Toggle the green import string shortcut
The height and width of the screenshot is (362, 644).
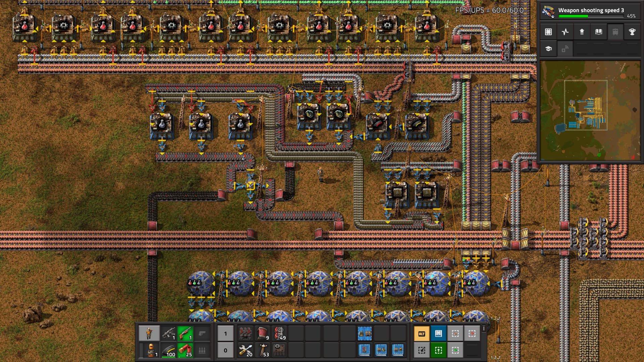pyautogui.click(x=438, y=350)
